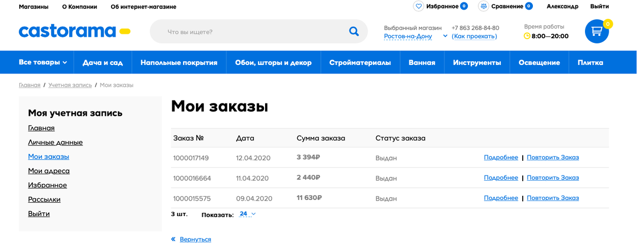The height and width of the screenshot is (252, 644).
Task: Select Мои заказы in sidebar
Action: point(48,157)
